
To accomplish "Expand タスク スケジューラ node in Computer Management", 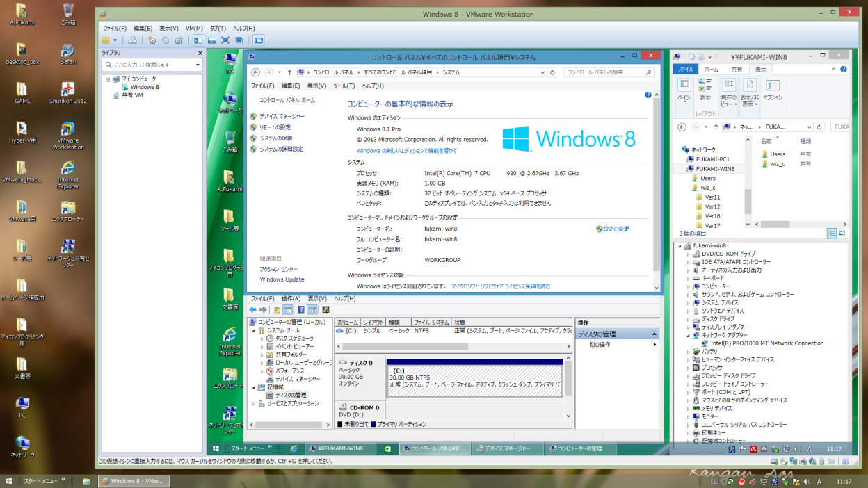I will tap(262, 339).
